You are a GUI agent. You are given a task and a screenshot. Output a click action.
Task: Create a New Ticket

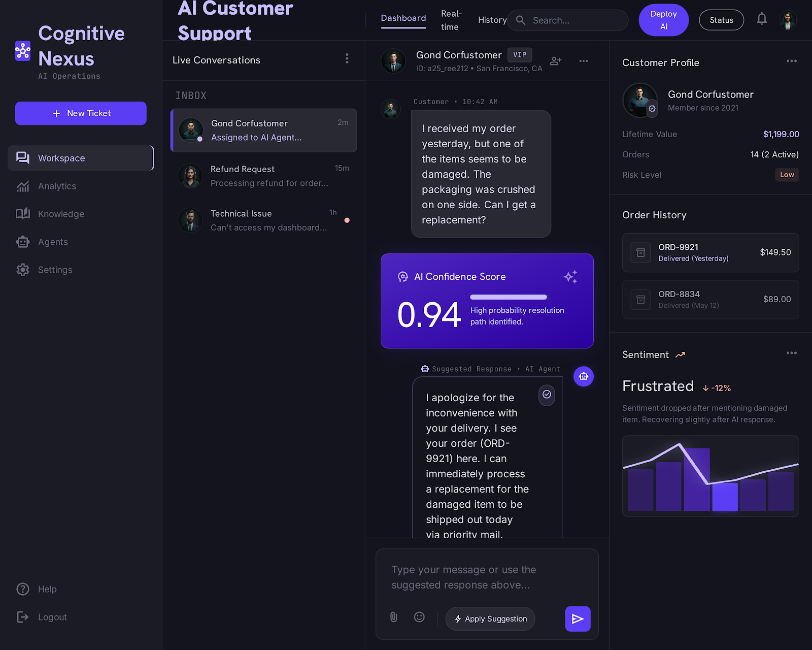pos(81,113)
